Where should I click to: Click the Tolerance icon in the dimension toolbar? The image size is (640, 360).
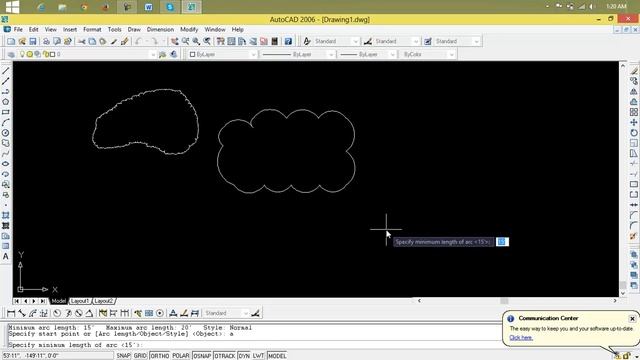tap(149, 313)
